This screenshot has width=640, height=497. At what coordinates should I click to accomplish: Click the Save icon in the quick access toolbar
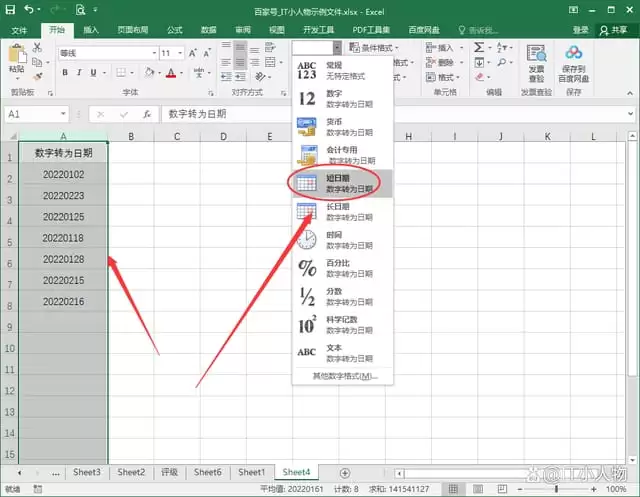point(10,9)
